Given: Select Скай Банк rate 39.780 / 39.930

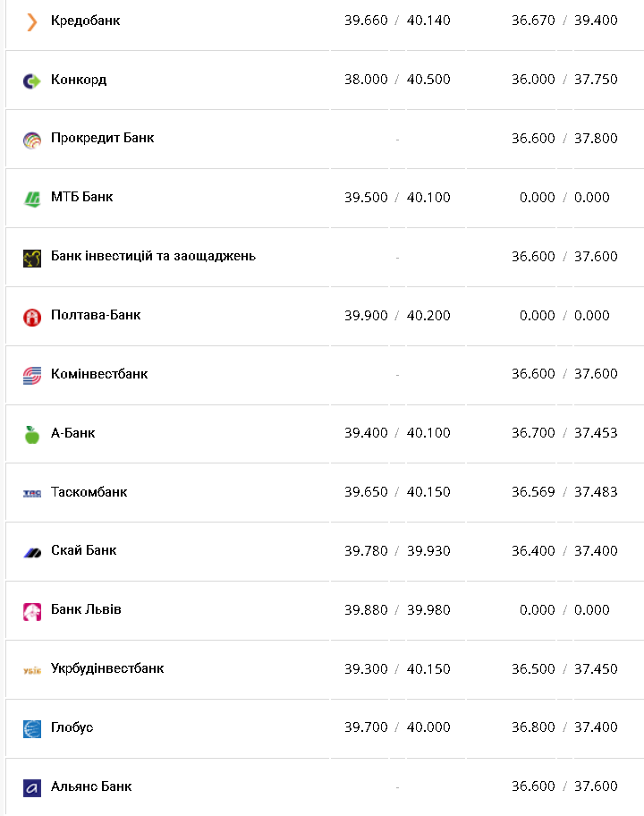Looking at the screenshot, I should click(397, 550).
